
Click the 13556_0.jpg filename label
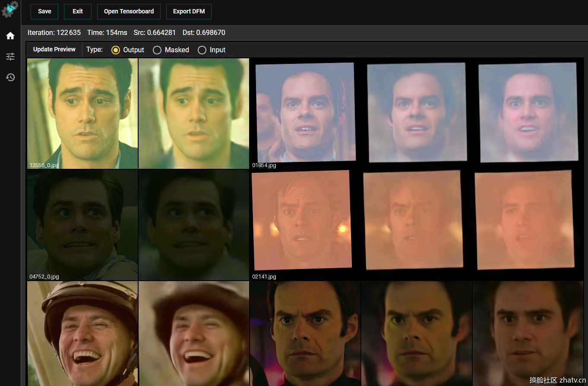click(x=44, y=165)
